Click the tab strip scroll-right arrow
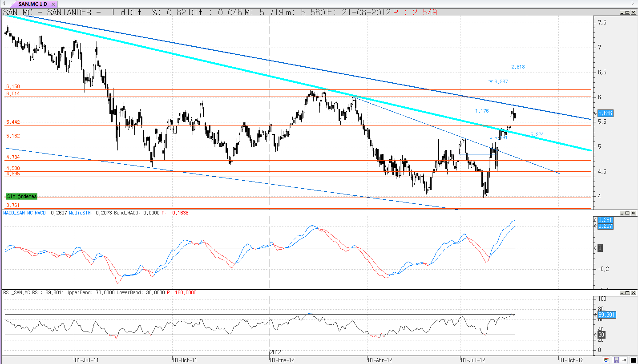 pyautogui.click(x=633, y=4)
